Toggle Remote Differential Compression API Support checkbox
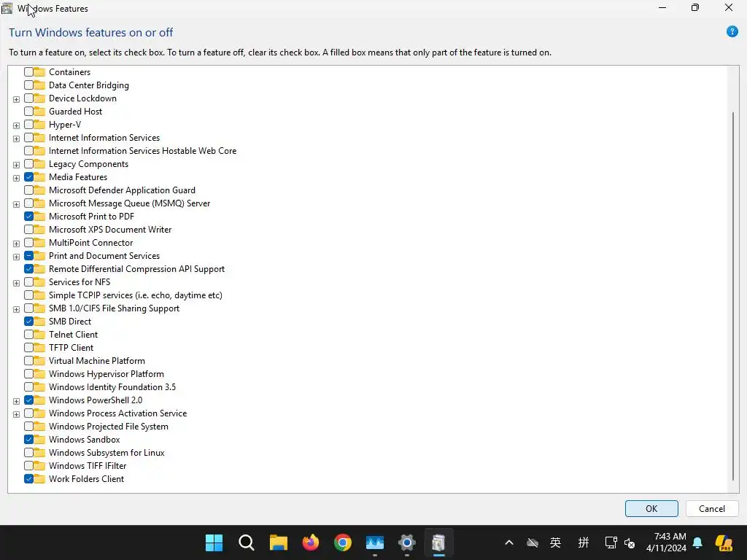 (28, 269)
